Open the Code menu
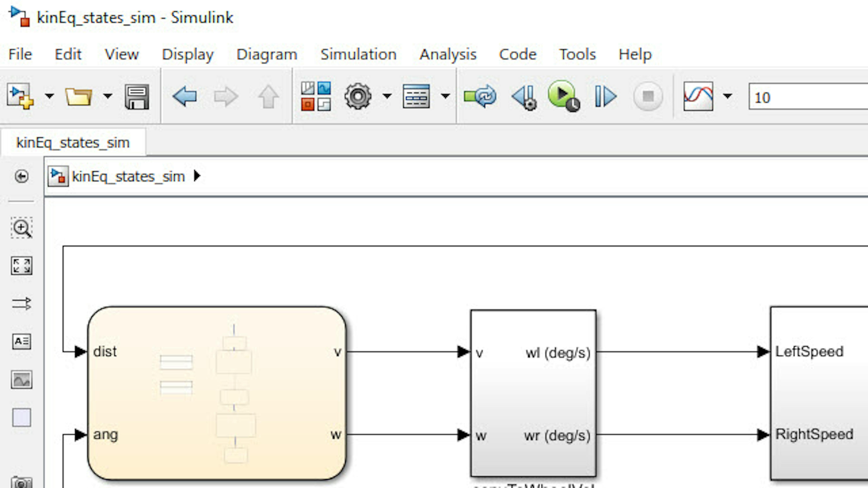Viewport: 868px width, 488px height. [518, 54]
